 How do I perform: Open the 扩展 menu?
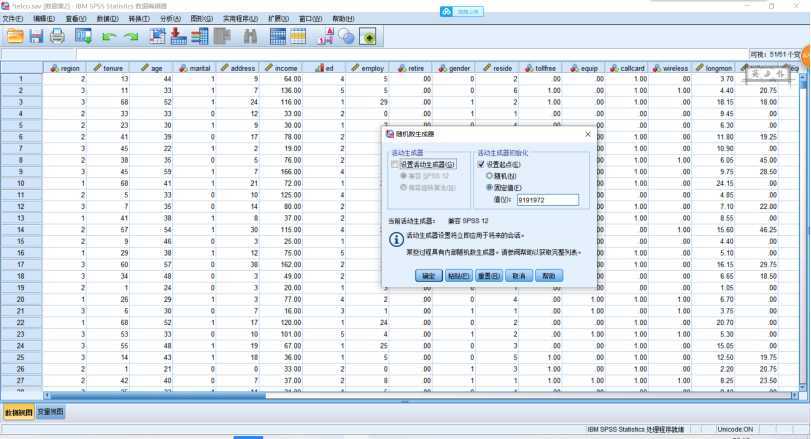pyautogui.click(x=278, y=19)
